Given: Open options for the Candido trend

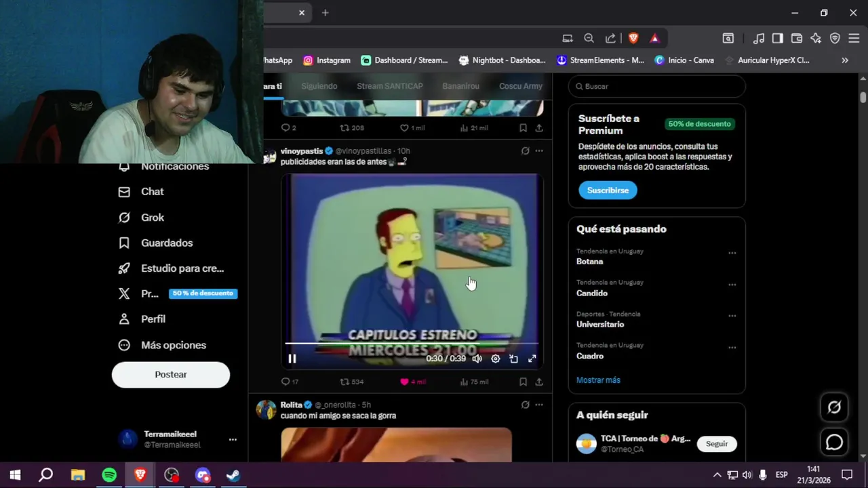Looking at the screenshot, I should point(732,285).
